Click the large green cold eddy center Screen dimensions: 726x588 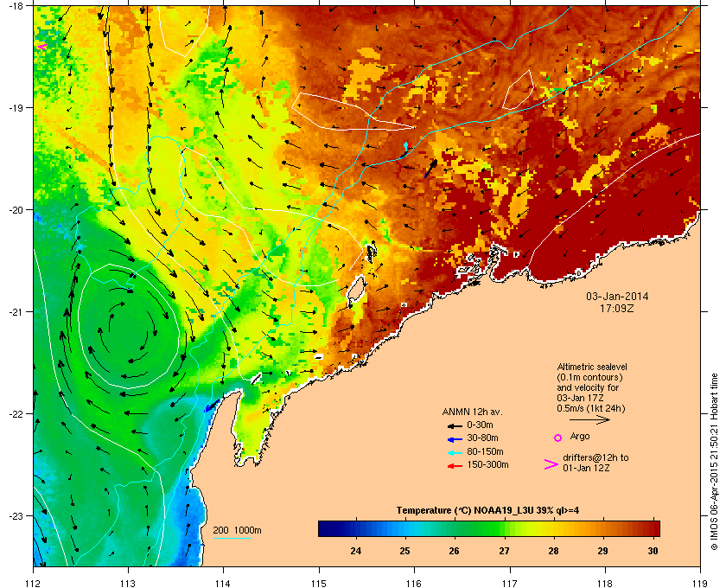point(128,324)
